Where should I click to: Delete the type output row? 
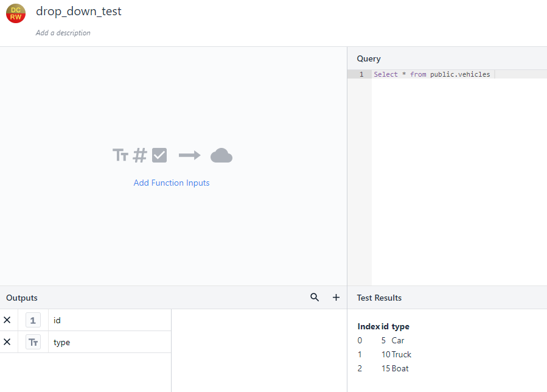coord(7,342)
